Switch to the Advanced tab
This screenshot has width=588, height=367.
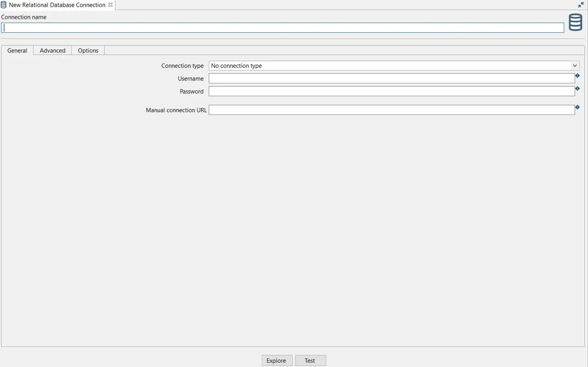pos(52,50)
